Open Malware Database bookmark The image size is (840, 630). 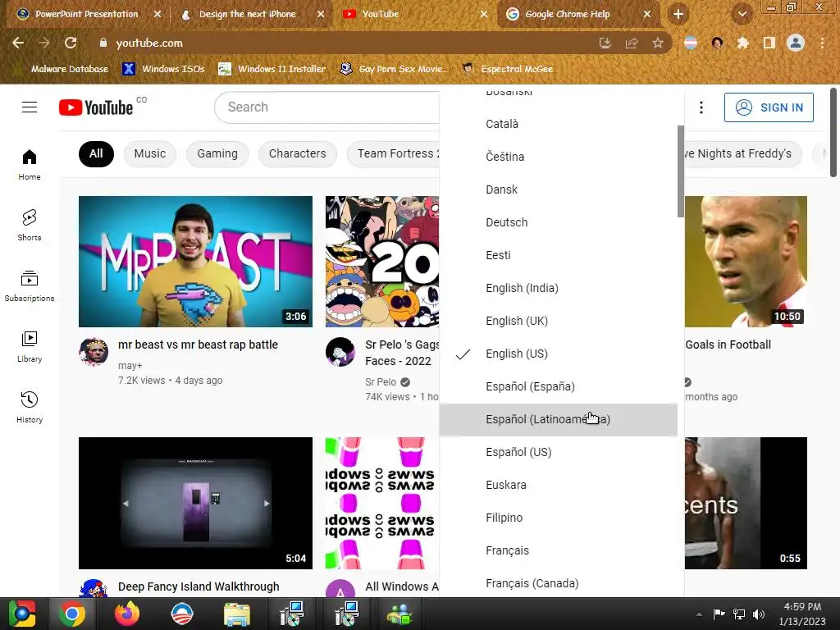click(x=62, y=69)
